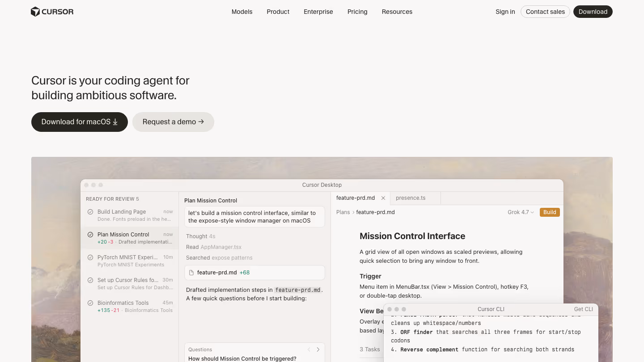The width and height of the screenshot is (644, 362).
Task: Click the orange Build button
Action: point(550,212)
